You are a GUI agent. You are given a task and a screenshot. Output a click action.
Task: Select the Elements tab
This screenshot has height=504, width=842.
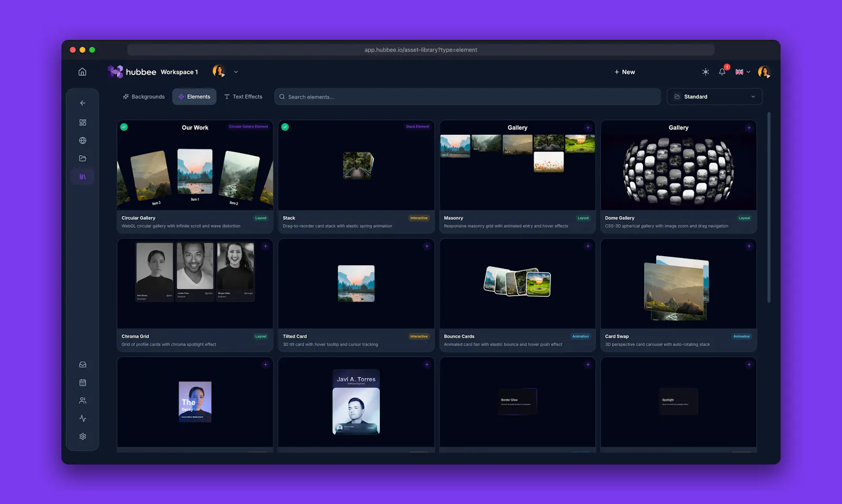(194, 97)
